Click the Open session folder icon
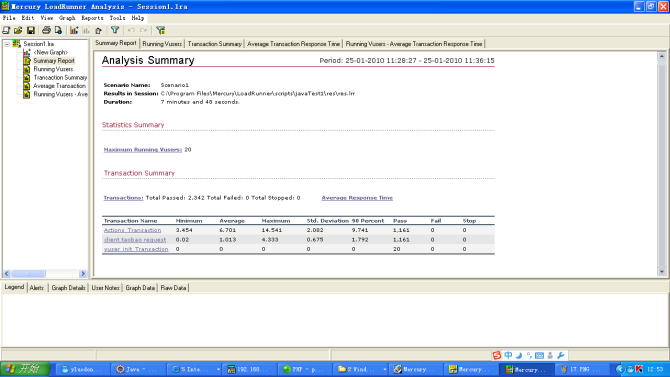670x377 pixels. click(18, 30)
